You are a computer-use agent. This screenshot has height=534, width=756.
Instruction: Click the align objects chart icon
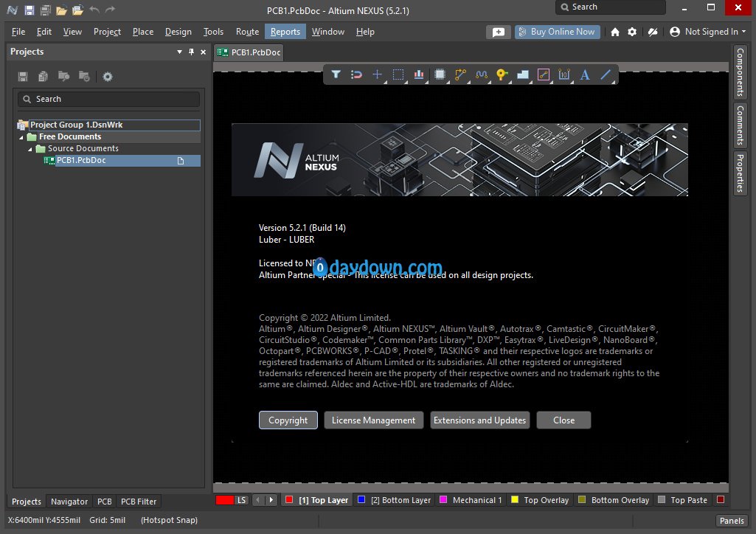[x=419, y=74]
